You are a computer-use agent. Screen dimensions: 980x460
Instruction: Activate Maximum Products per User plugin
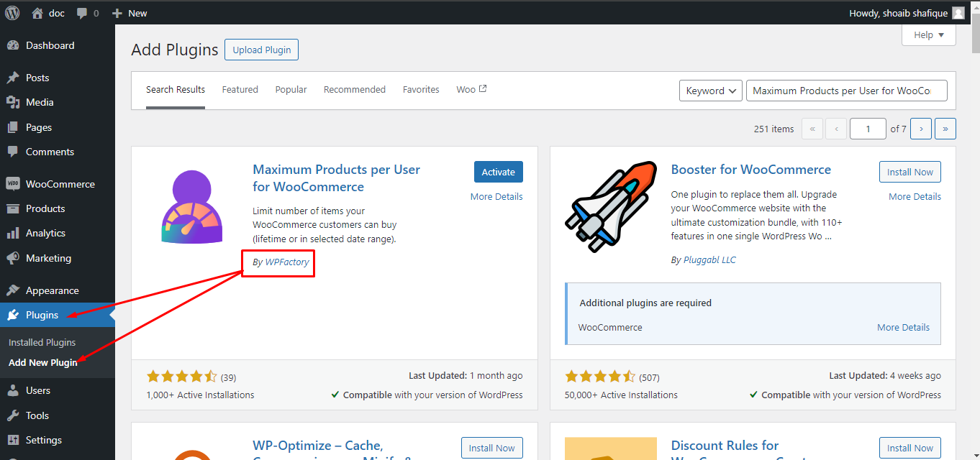point(499,172)
